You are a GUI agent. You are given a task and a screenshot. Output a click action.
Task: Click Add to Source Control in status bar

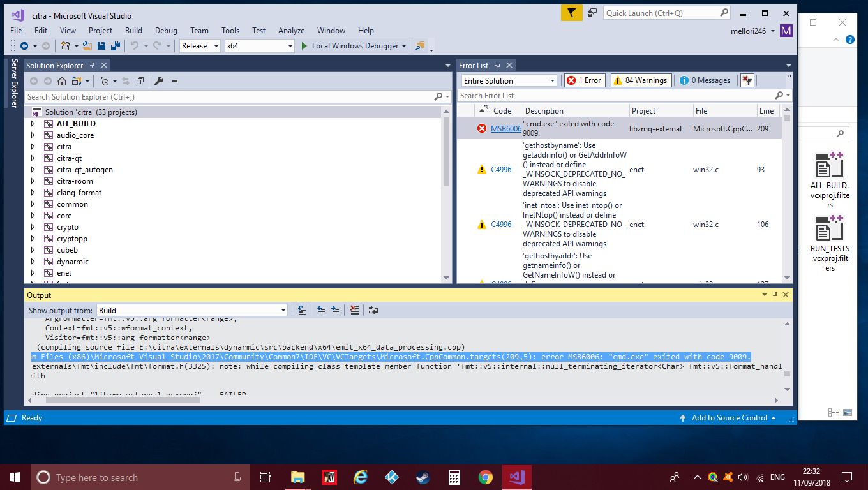728,418
